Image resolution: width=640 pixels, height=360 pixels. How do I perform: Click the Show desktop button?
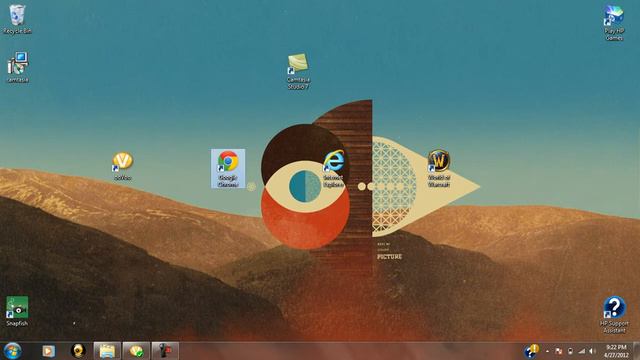point(636,351)
